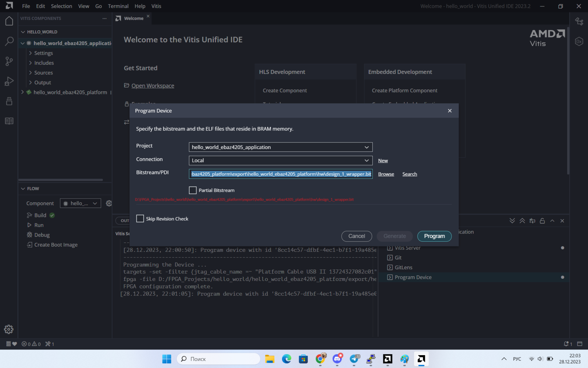The width and height of the screenshot is (588, 368).
Task: Open the Source Control view icon
Action: 9,61
